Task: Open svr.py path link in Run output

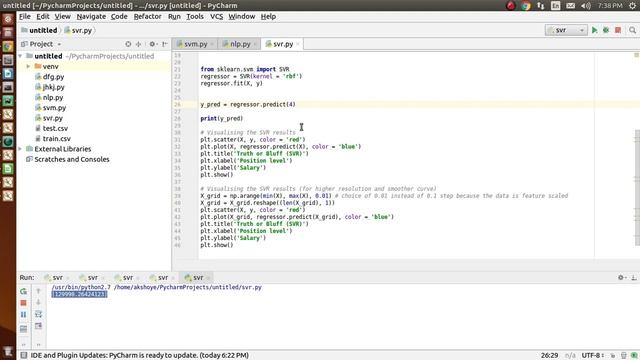Action: pos(188,287)
